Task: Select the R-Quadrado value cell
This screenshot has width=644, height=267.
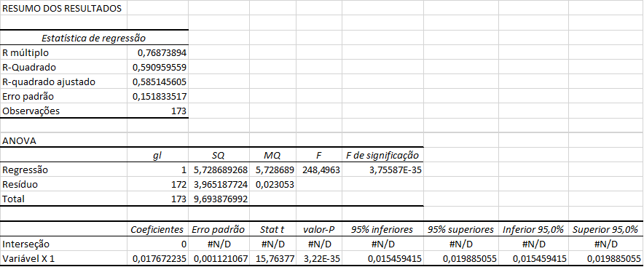Action: (x=157, y=67)
